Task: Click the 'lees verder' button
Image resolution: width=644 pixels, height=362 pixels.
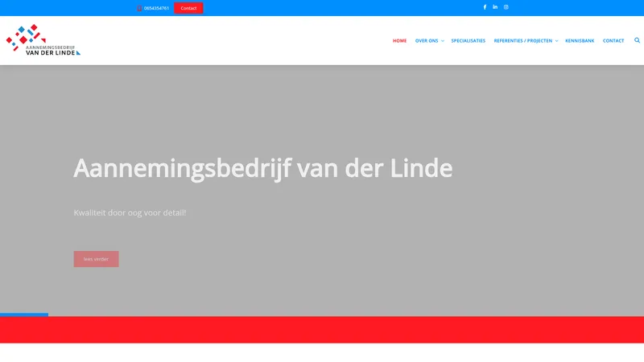Action: (x=96, y=259)
